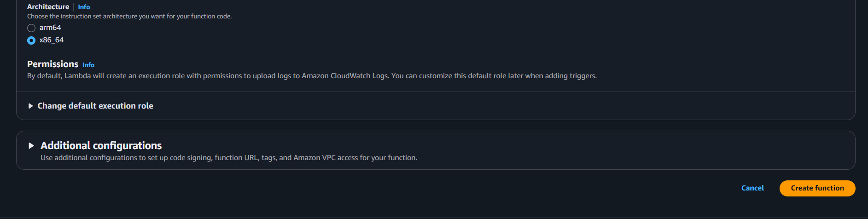Select the arm64 architecture radio button
The height and width of the screenshot is (219, 868).
(x=31, y=28)
